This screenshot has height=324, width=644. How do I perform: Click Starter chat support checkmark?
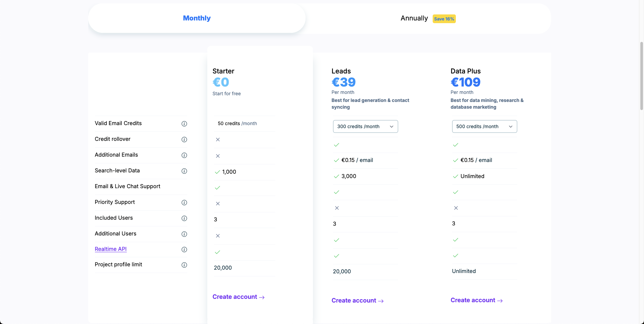217,188
